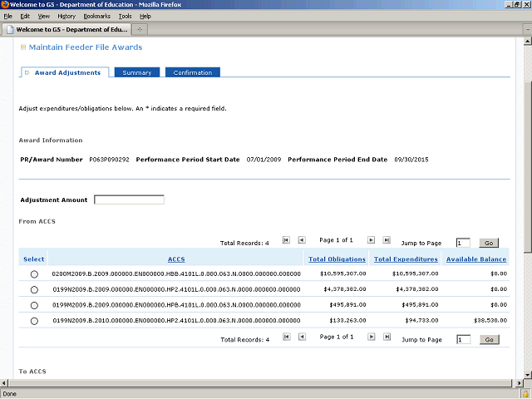The height and width of the screenshot is (399, 532).
Task: Go to first page in bottom pagination
Action: point(287,337)
